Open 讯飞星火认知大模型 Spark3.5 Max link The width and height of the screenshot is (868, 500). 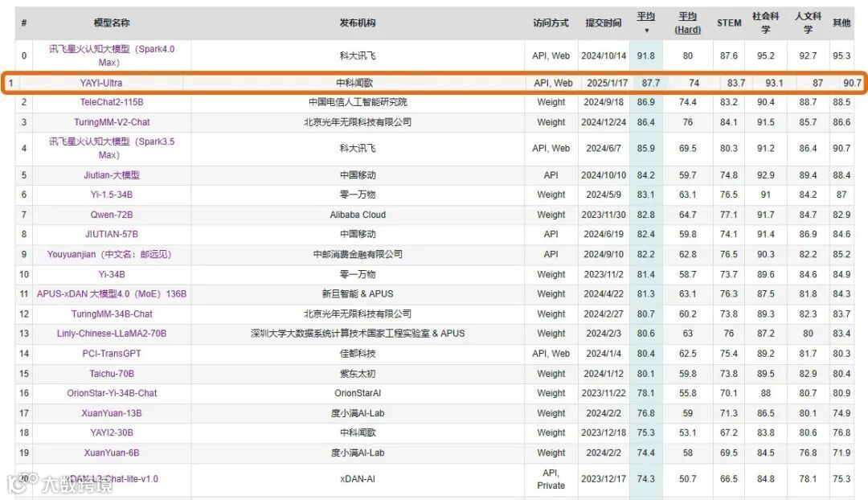(112, 148)
